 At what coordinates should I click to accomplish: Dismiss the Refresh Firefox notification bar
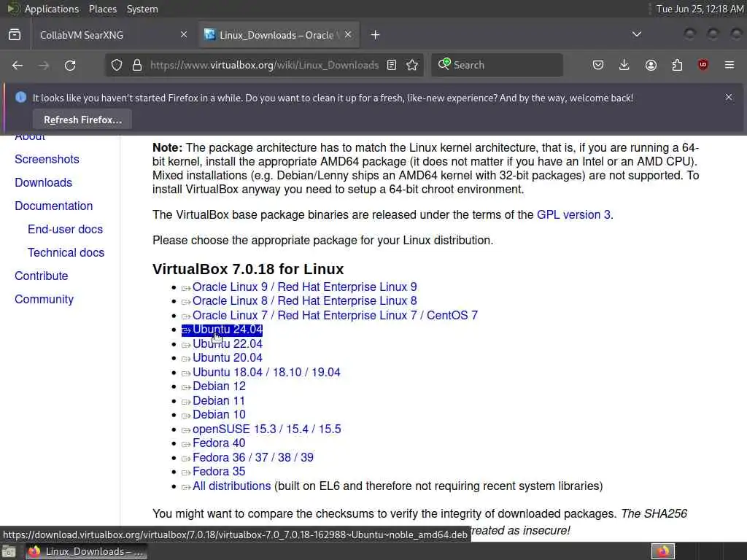click(x=729, y=97)
